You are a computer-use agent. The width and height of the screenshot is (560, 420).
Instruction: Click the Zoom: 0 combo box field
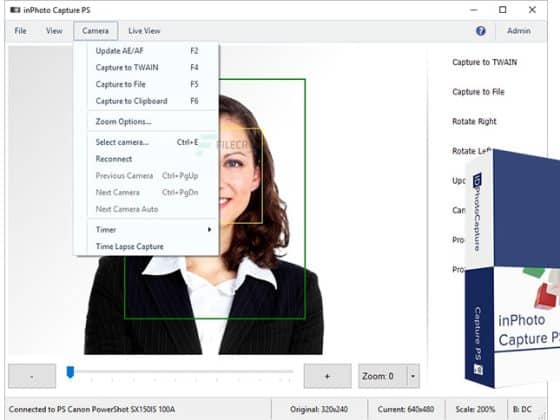click(383, 376)
